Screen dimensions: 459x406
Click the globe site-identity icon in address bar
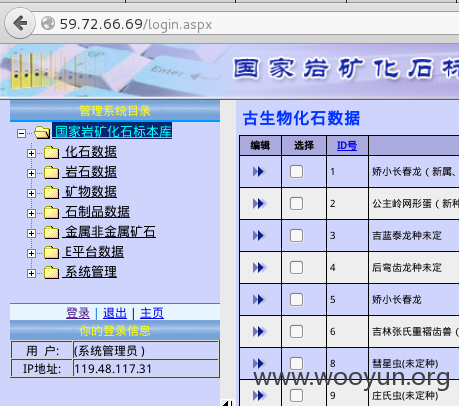pyautogui.click(x=48, y=24)
